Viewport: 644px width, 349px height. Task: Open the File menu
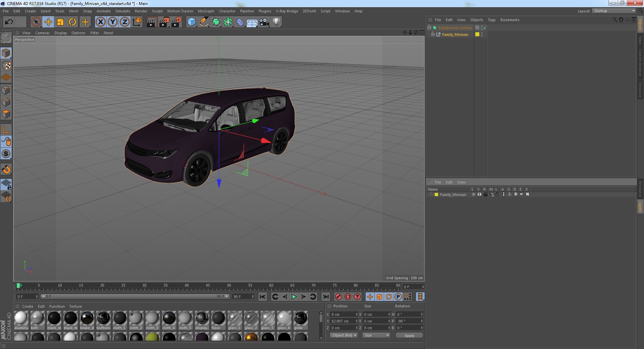(x=6, y=11)
